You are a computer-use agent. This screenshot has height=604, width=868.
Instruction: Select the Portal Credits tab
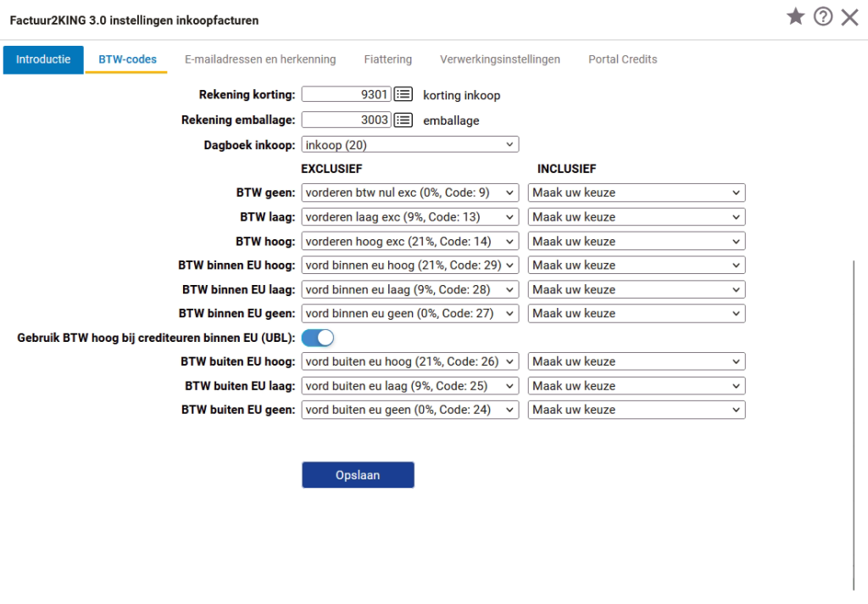pos(622,59)
